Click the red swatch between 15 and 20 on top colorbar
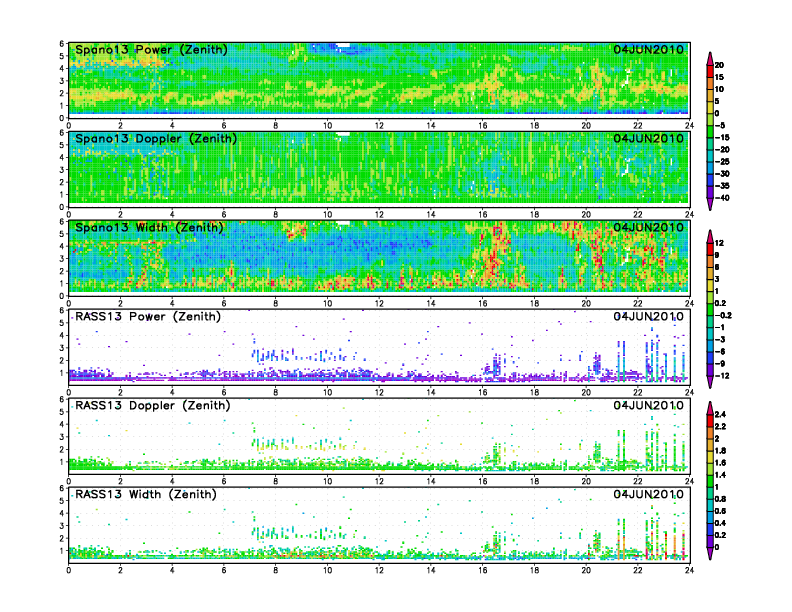Screen dimensions: 792x612 point(710,71)
